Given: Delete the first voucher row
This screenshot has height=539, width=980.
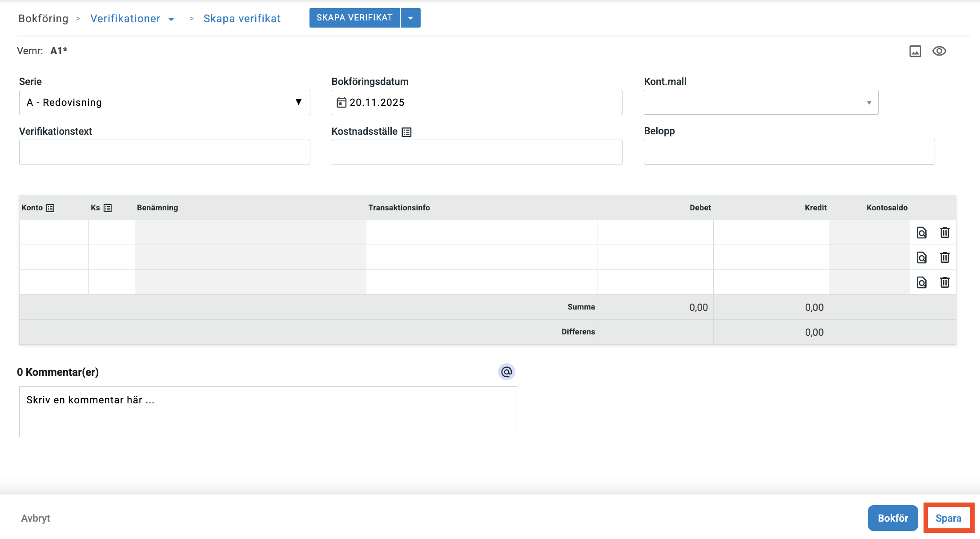Looking at the screenshot, I should tap(944, 233).
